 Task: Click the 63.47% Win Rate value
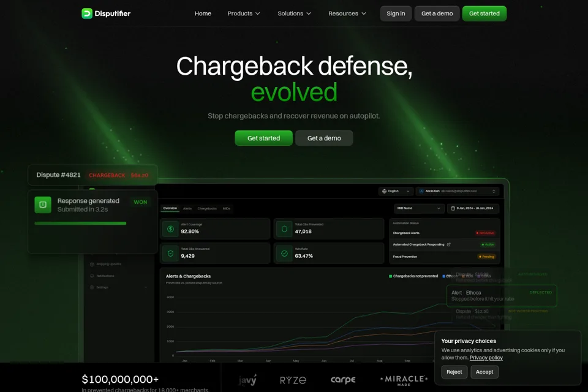(304, 256)
